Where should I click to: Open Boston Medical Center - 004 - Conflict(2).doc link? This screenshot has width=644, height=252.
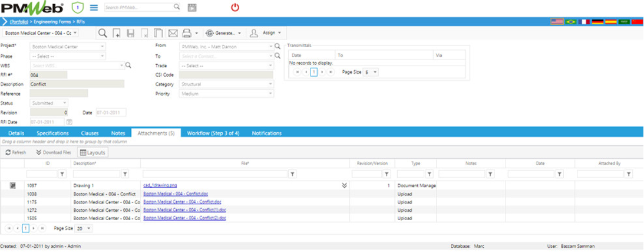[184, 218]
